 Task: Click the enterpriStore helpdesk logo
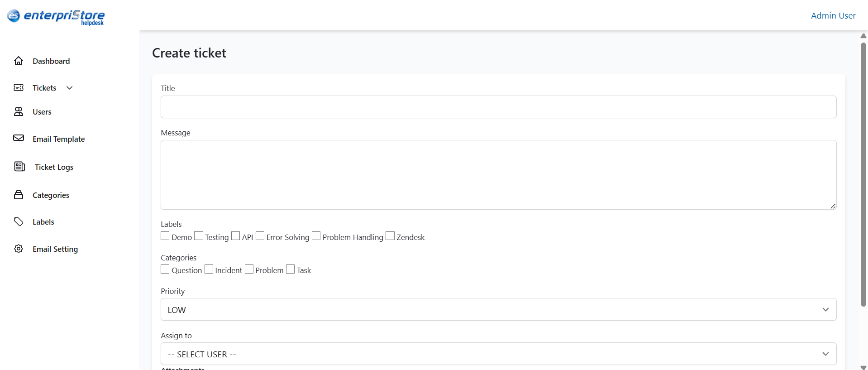56,17
